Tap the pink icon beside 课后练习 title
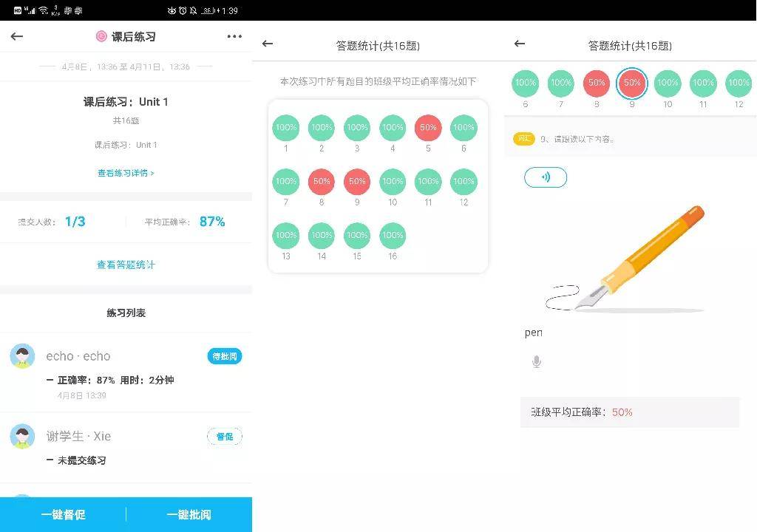This screenshot has width=757, height=532. click(x=101, y=36)
